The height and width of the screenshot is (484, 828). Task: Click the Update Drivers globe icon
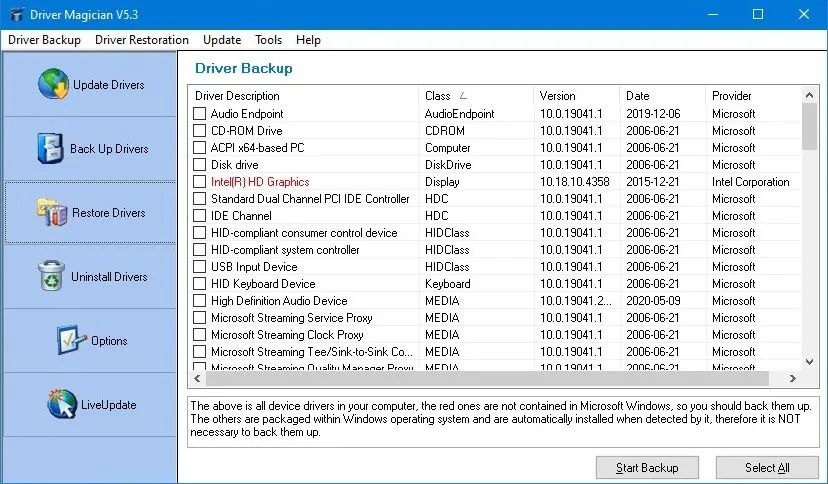point(53,85)
